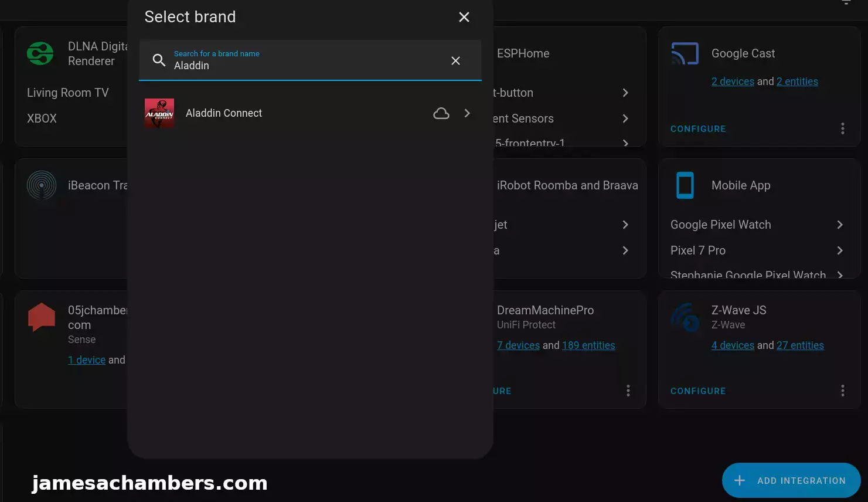Expand the Google Pixel Watch entry chevron

pos(840,225)
